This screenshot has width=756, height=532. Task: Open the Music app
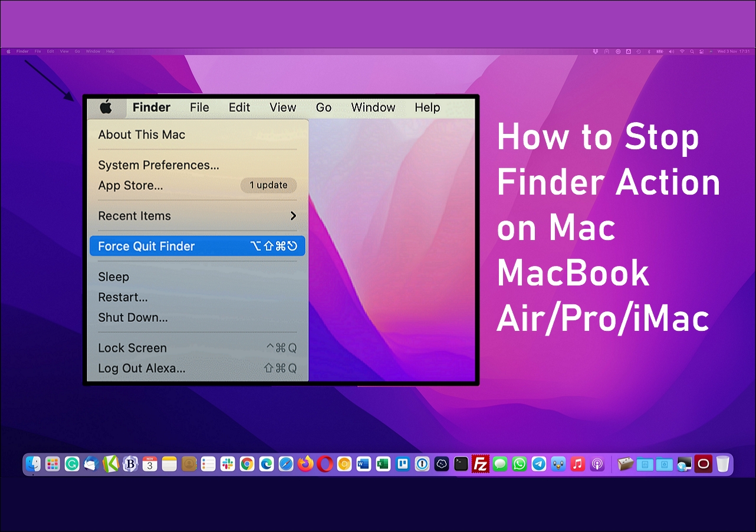[x=578, y=464]
